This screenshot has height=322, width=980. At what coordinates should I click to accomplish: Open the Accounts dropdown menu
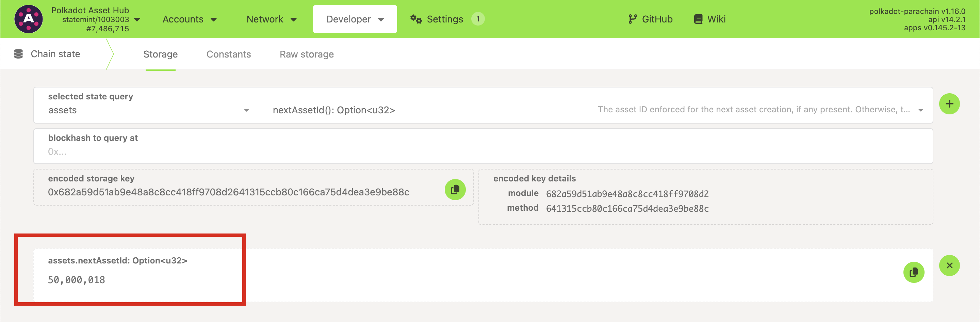(190, 19)
